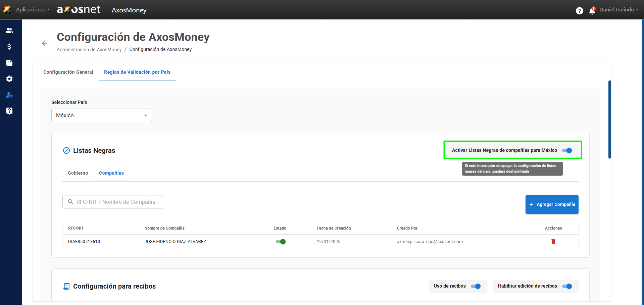Image resolution: width=644 pixels, height=305 pixels.
Task: Open the help question icon in sidebar
Action: click(x=9, y=111)
